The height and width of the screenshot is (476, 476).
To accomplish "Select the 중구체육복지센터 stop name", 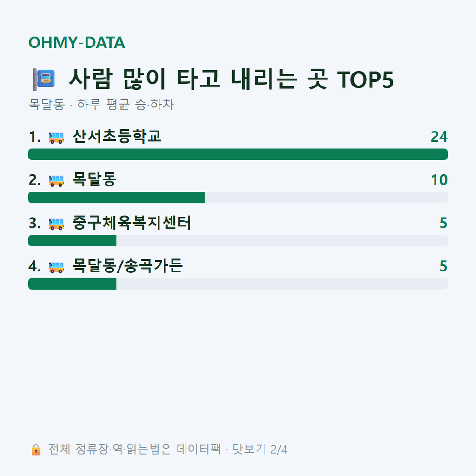I will (x=132, y=223).
